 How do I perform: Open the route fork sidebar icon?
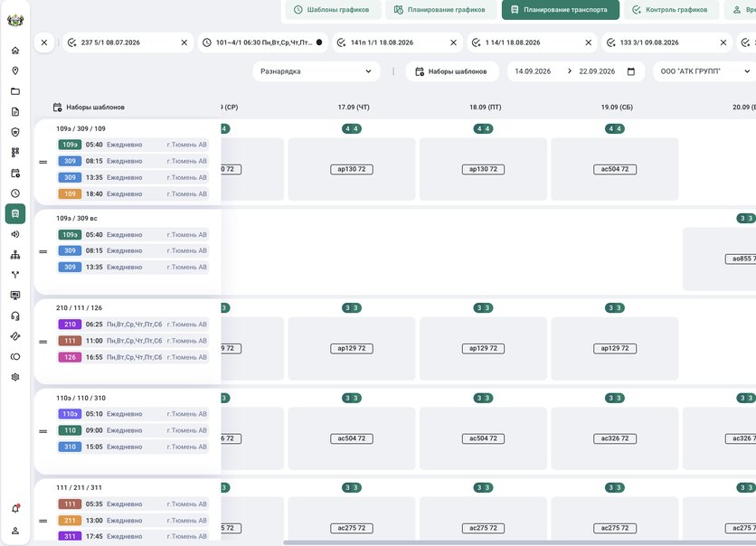click(15, 275)
